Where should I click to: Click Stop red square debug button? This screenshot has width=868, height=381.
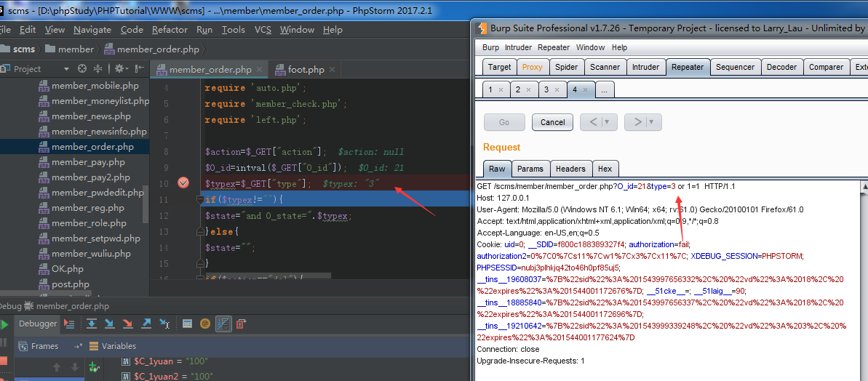point(4,361)
